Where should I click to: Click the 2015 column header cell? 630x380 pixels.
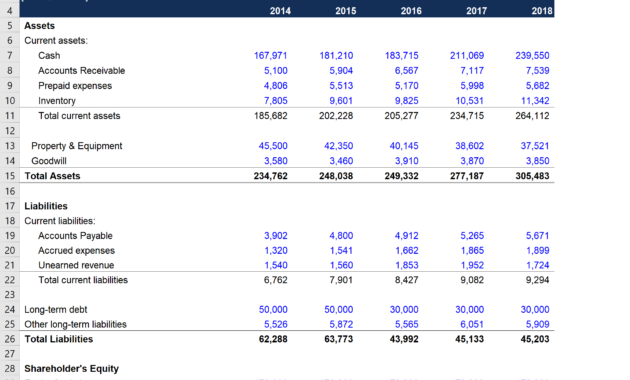coord(346,11)
